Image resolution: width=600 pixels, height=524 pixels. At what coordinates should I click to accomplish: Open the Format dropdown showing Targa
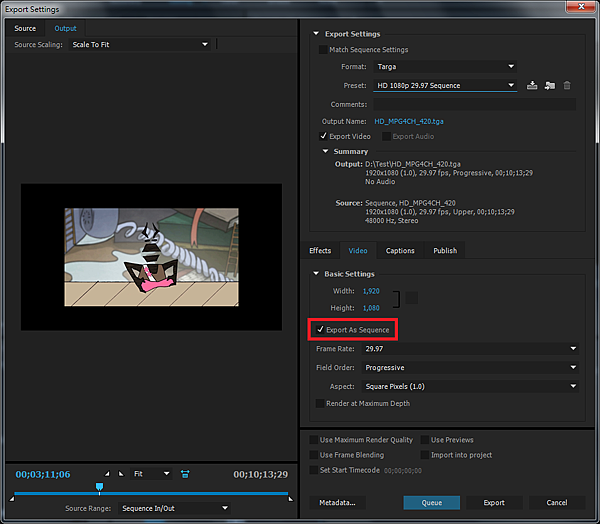(445, 67)
